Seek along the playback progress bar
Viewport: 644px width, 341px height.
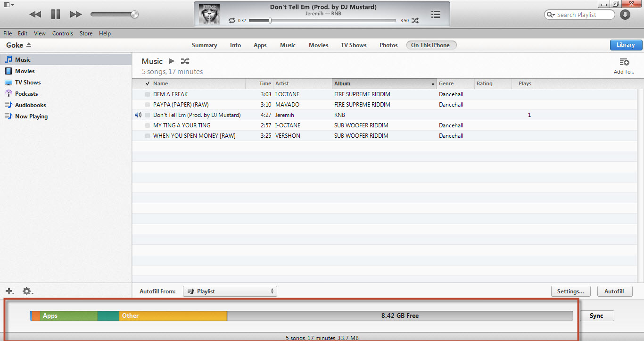(x=322, y=21)
